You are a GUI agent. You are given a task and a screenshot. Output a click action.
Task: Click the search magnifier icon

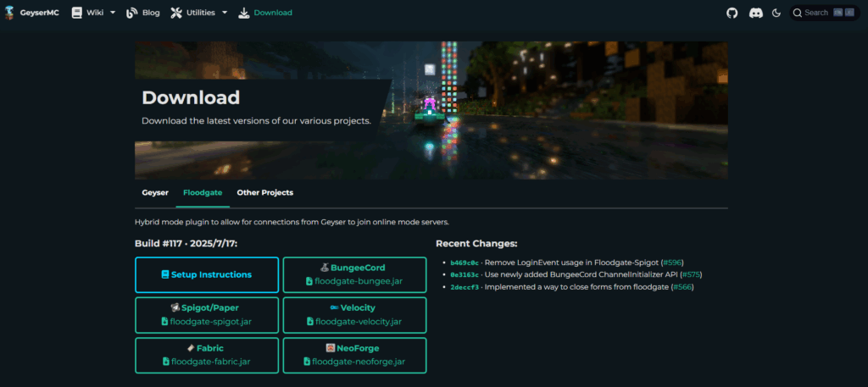[x=798, y=13]
